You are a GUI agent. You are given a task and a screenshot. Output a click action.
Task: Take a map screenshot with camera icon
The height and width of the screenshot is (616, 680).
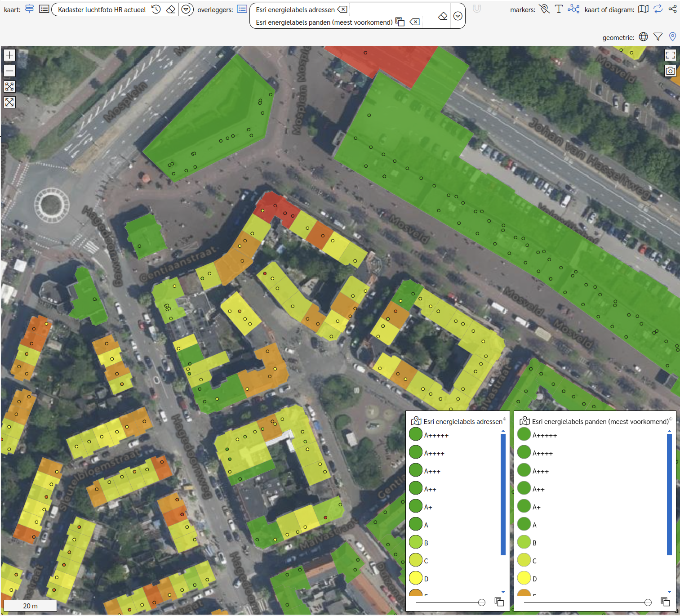point(670,71)
